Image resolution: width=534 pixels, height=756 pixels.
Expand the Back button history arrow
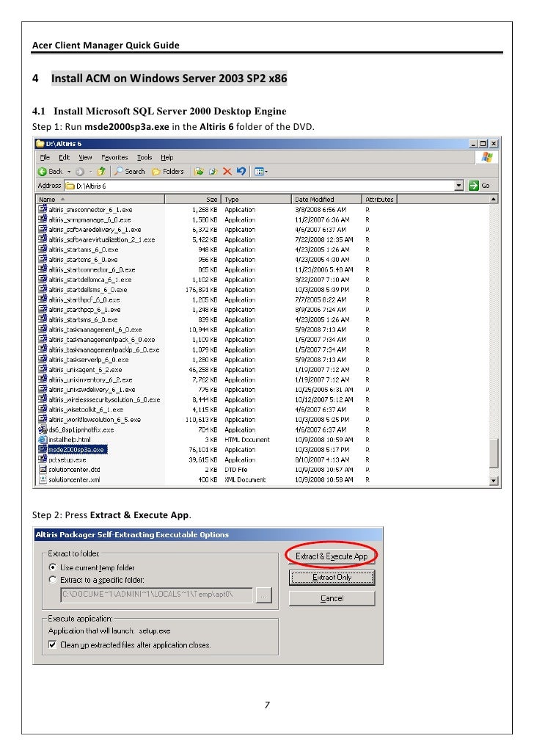(x=69, y=172)
